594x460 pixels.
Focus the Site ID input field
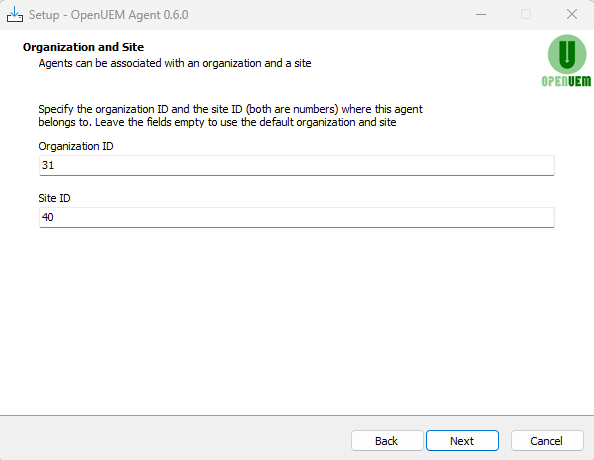(x=297, y=217)
